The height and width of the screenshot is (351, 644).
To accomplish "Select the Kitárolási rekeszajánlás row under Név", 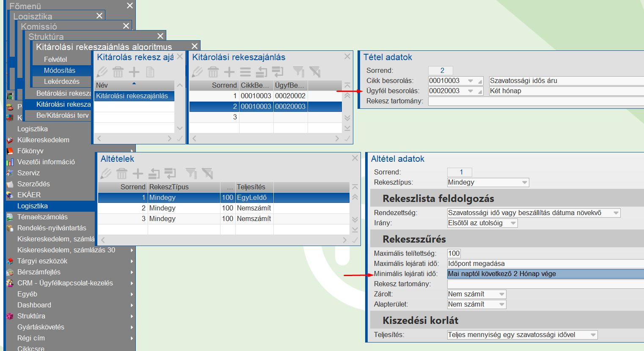I will (134, 96).
